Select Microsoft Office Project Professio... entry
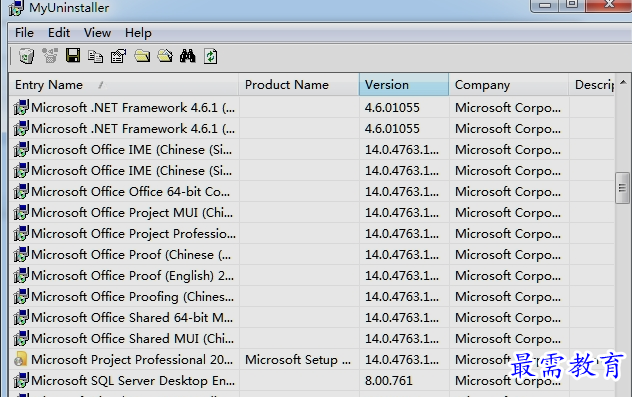 pyautogui.click(x=133, y=233)
